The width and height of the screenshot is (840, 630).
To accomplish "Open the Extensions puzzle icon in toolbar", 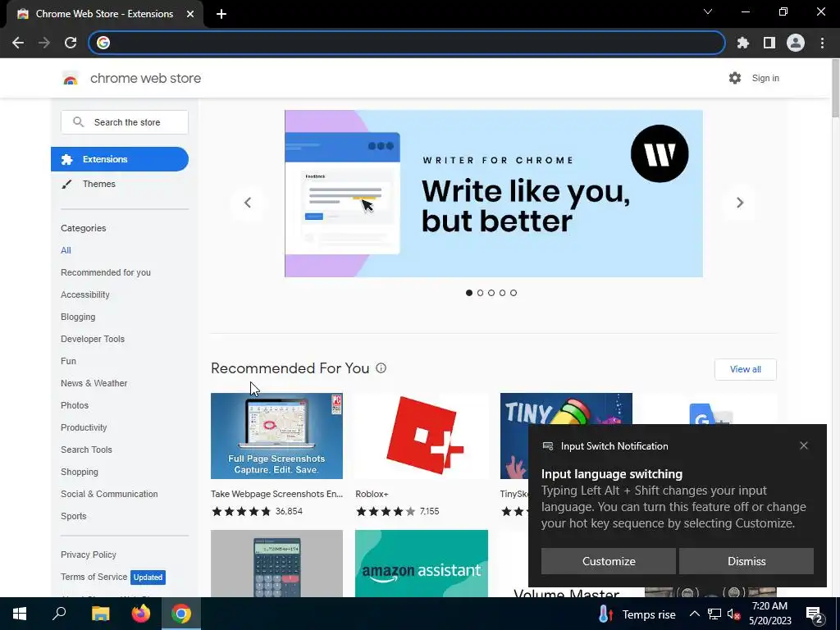I will pos(742,43).
